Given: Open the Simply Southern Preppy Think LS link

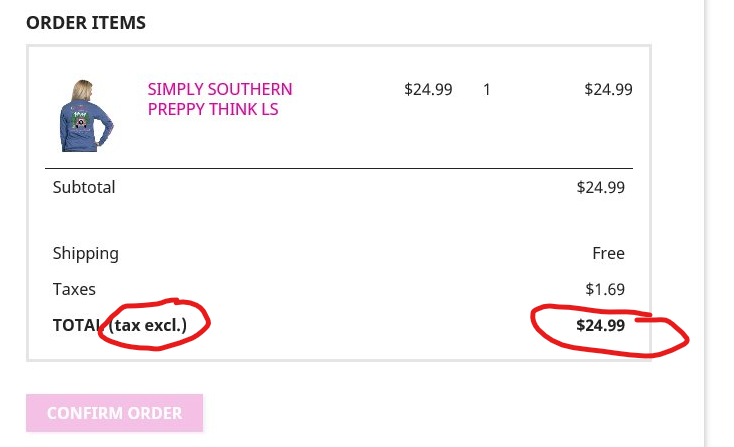Looking at the screenshot, I should (x=220, y=99).
